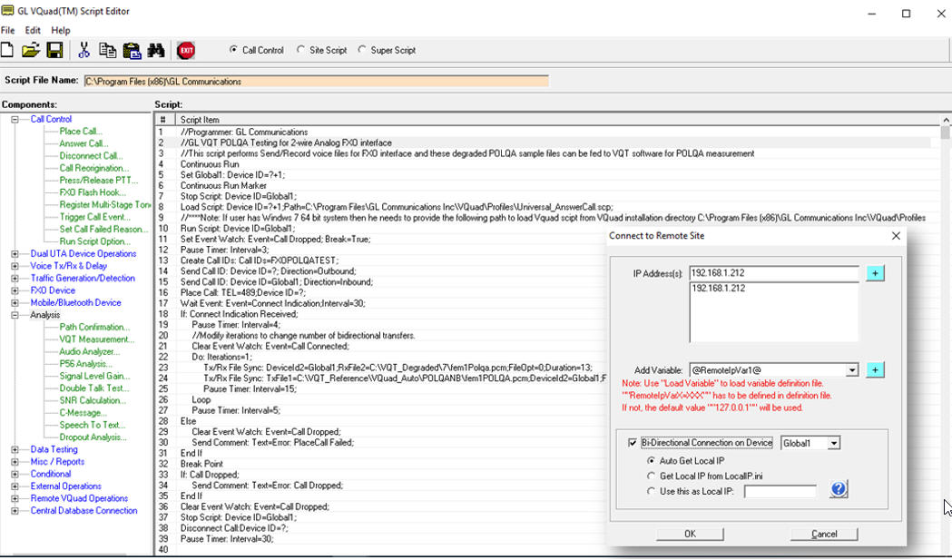Click the Speech To Text... component

click(93, 425)
